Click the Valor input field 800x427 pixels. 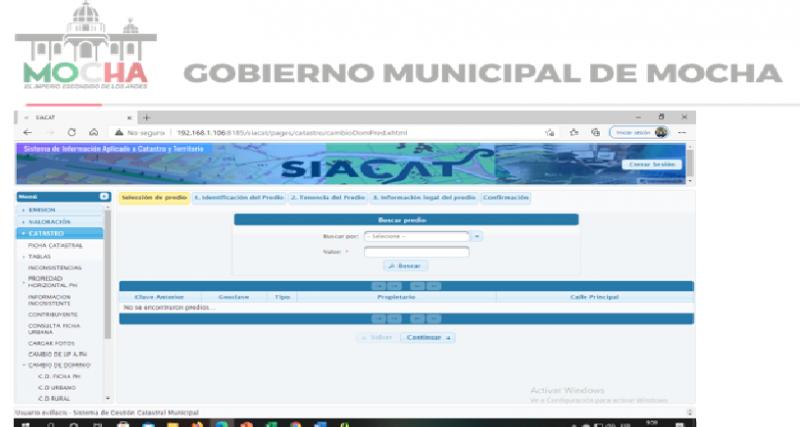click(417, 252)
